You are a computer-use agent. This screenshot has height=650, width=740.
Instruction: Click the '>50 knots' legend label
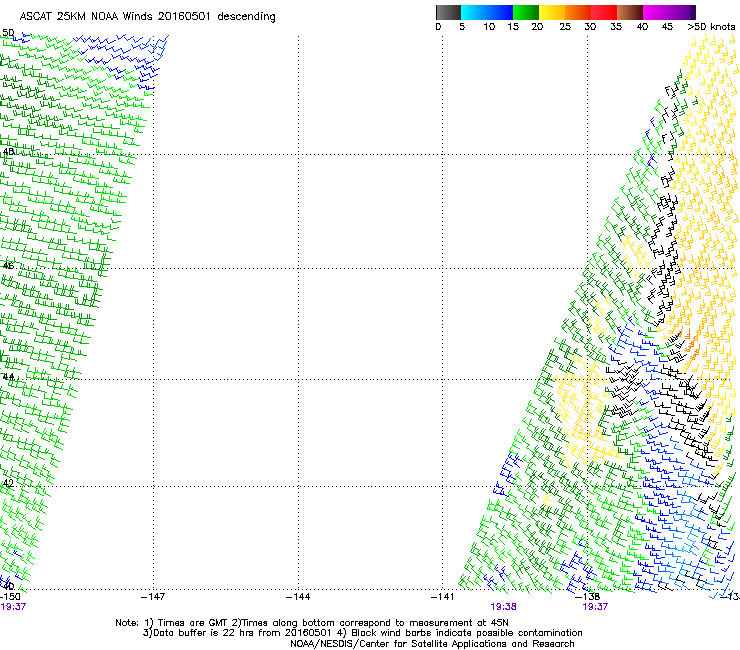click(711, 27)
